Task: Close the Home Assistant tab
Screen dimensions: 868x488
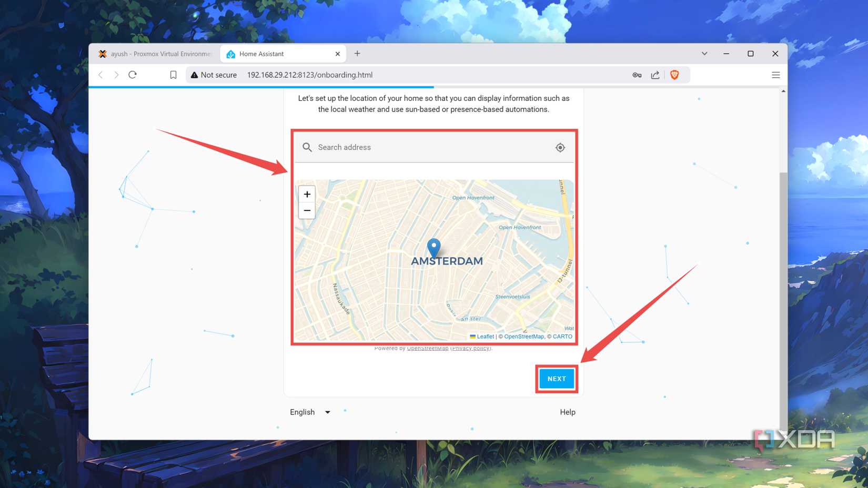Action: click(x=338, y=54)
